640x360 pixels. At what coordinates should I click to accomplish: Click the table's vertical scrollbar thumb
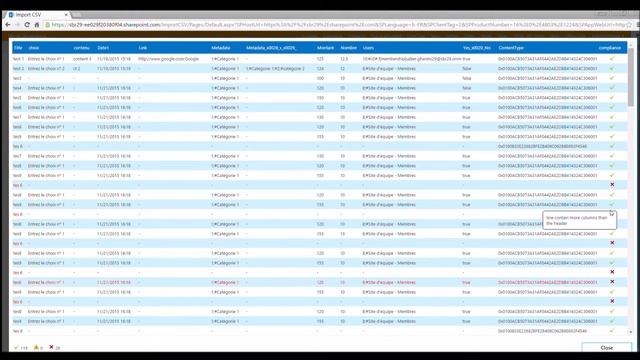pyautogui.click(x=631, y=78)
